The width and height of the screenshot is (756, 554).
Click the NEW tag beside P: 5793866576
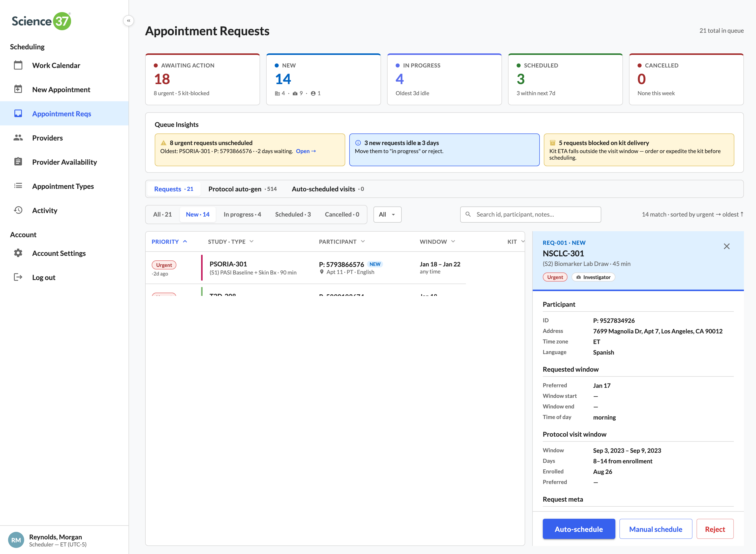[375, 264]
